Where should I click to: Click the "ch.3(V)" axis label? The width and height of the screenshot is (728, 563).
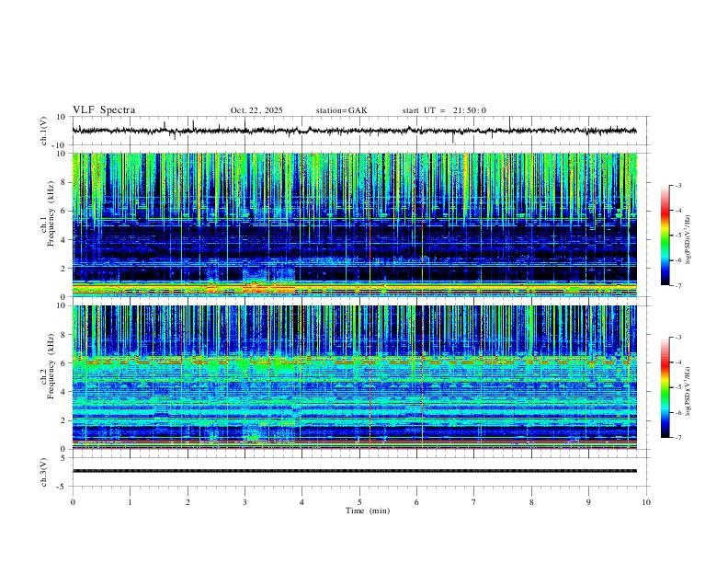[x=44, y=472]
